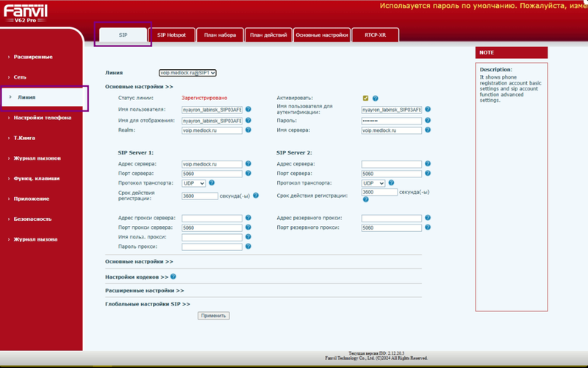Click help icon for SIP Server 2 transport protocol

pos(391,183)
